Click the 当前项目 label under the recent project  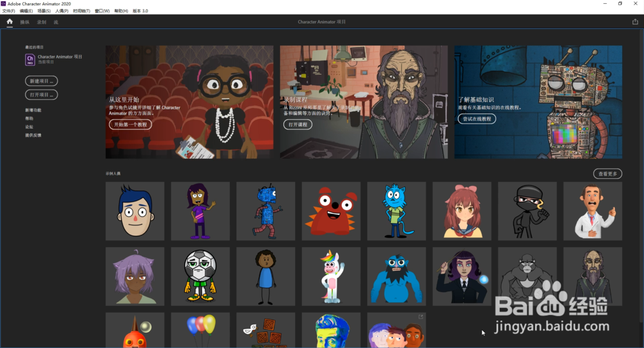click(x=46, y=62)
